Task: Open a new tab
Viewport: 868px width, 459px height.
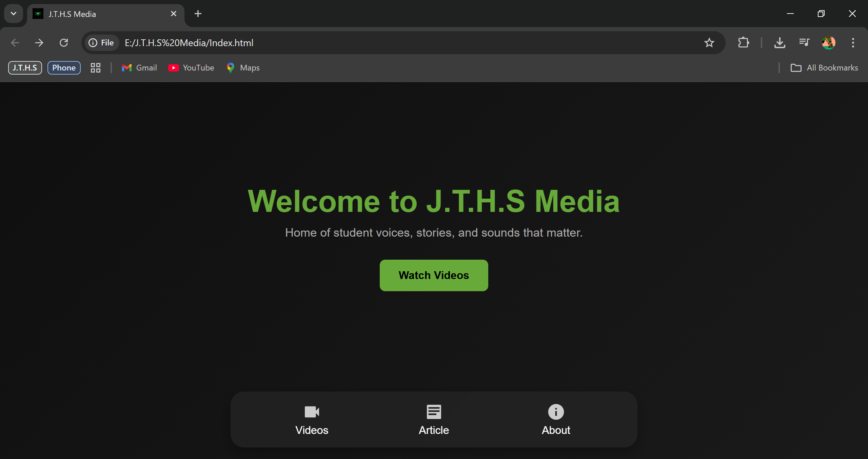Action: click(198, 14)
